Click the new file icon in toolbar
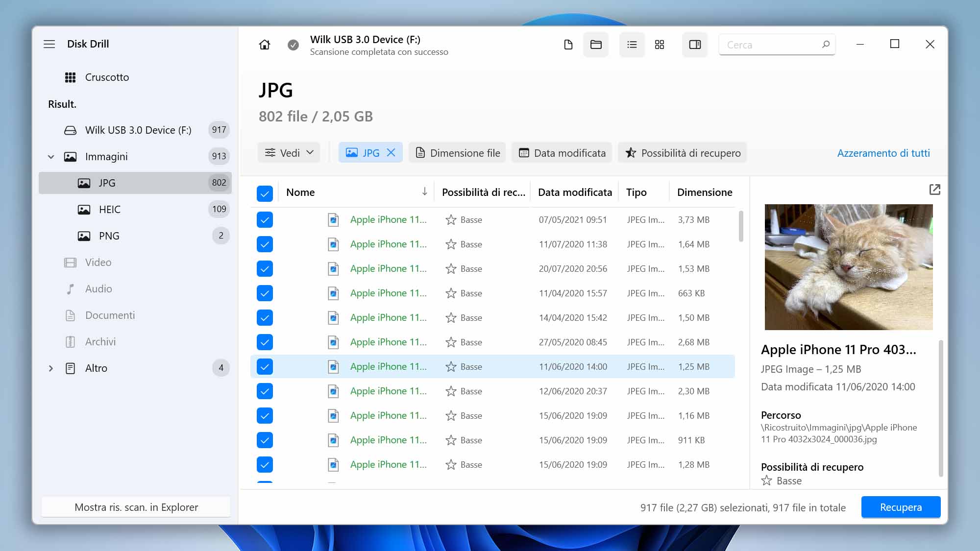Image resolution: width=980 pixels, height=551 pixels. coord(568,45)
